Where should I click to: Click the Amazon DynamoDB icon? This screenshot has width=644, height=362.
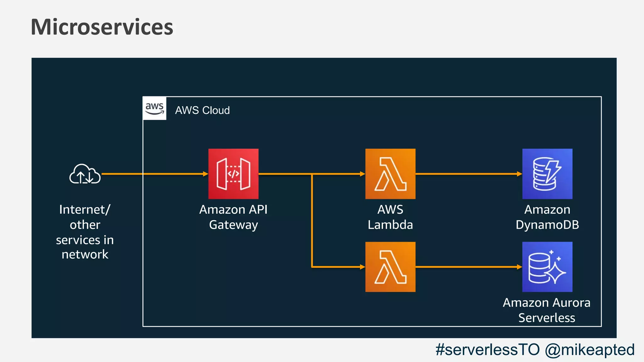(547, 174)
